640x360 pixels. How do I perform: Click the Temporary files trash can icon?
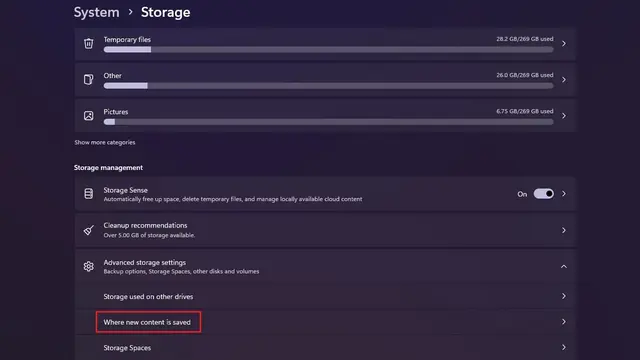(88, 43)
